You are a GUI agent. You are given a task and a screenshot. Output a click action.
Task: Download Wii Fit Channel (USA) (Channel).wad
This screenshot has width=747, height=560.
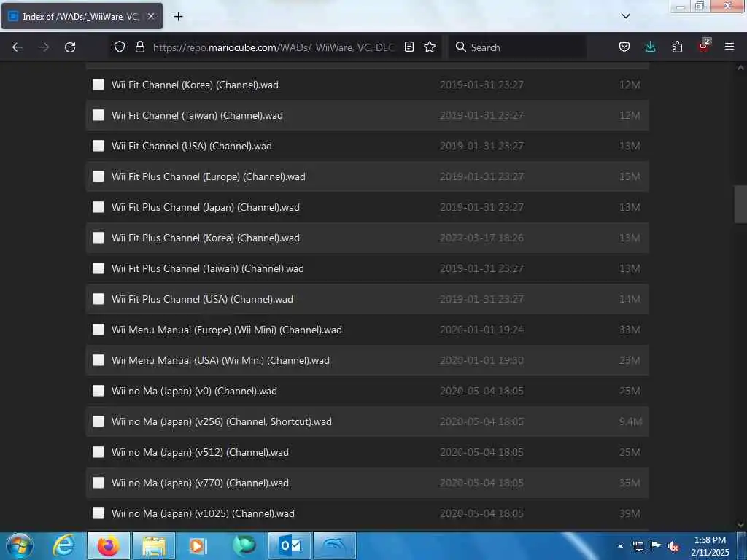pyautogui.click(x=192, y=146)
